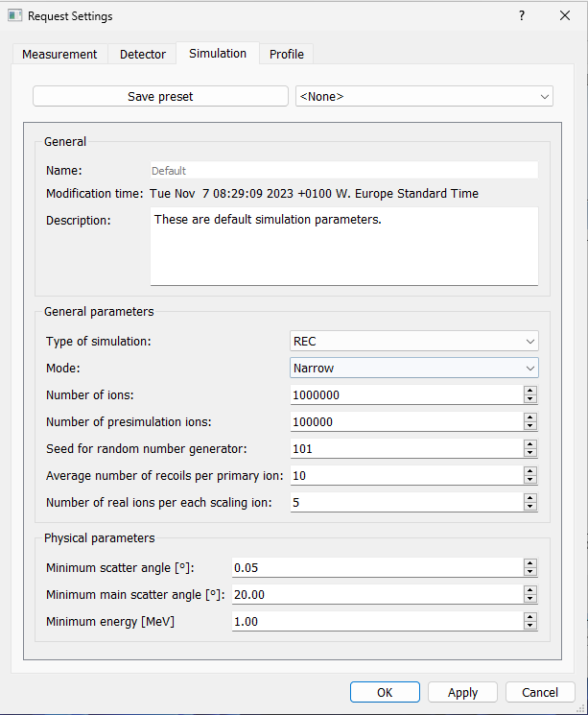The height and width of the screenshot is (715, 588).
Task: Expand the Mode dropdown showing Narrow
Action: point(413,368)
